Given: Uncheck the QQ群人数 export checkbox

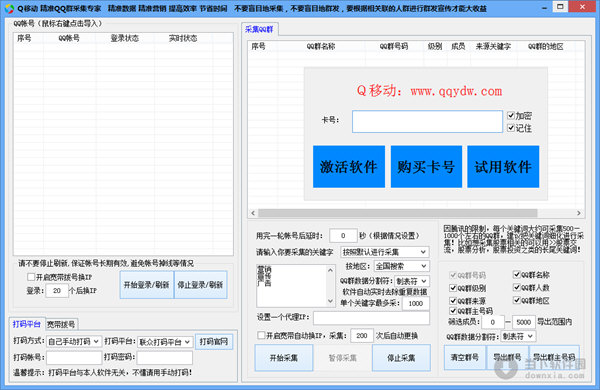Looking at the screenshot, I should 517,287.
